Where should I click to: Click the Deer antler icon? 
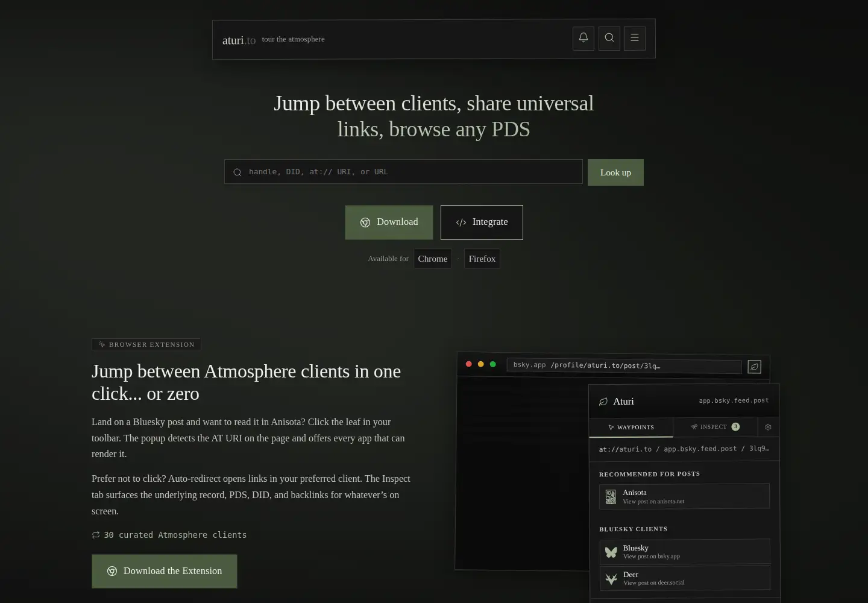pos(611,579)
